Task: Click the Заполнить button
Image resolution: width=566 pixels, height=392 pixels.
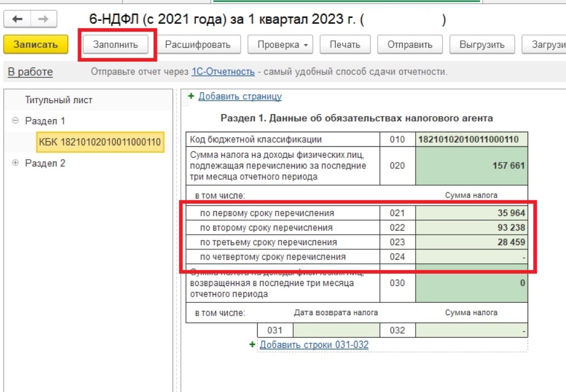Action: 115,45
